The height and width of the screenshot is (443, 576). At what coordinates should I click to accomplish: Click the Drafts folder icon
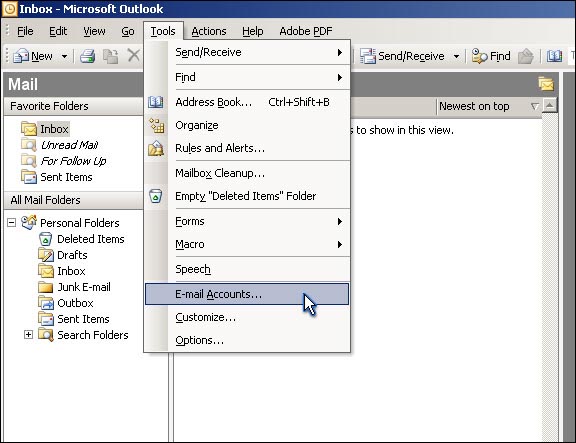tap(46, 255)
